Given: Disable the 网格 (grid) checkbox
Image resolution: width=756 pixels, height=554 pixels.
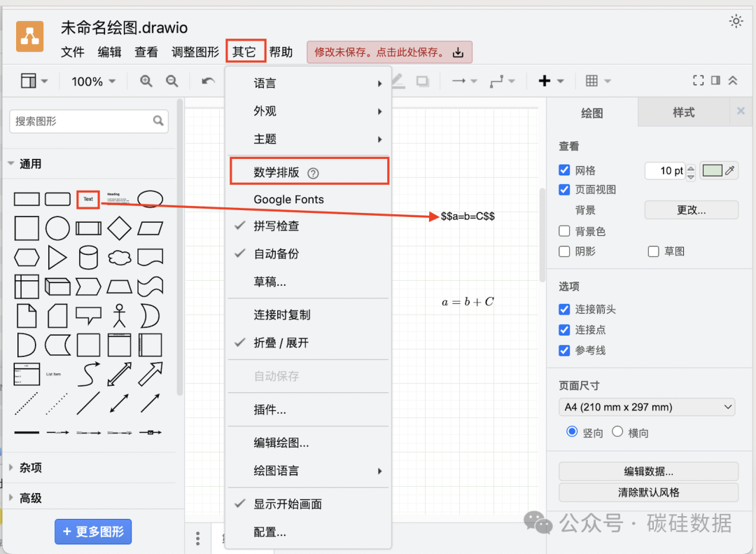Looking at the screenshot, I should [564, 169].
